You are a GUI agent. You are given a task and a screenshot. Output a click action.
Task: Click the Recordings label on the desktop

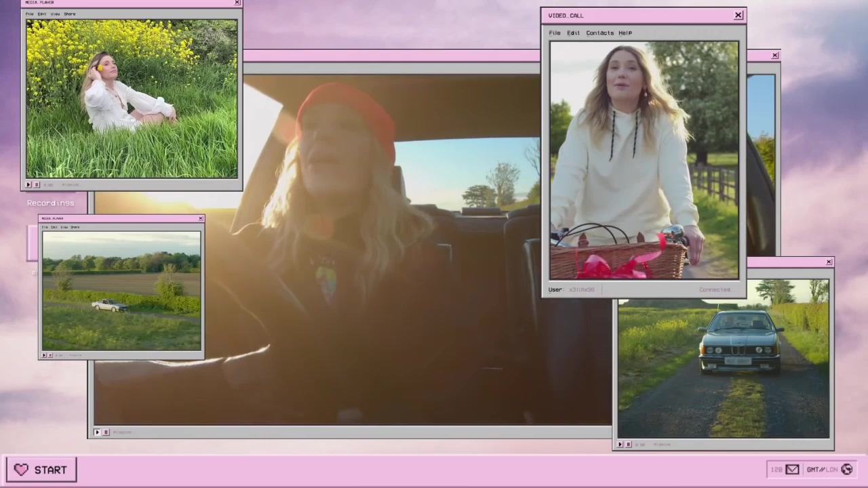click(50, 203)
